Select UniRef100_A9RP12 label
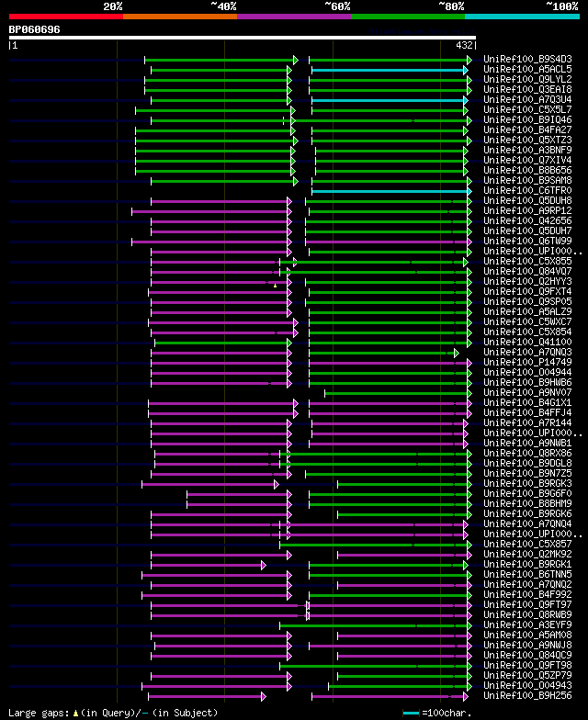This screenshot has width=588, height=720. point(527,211)
